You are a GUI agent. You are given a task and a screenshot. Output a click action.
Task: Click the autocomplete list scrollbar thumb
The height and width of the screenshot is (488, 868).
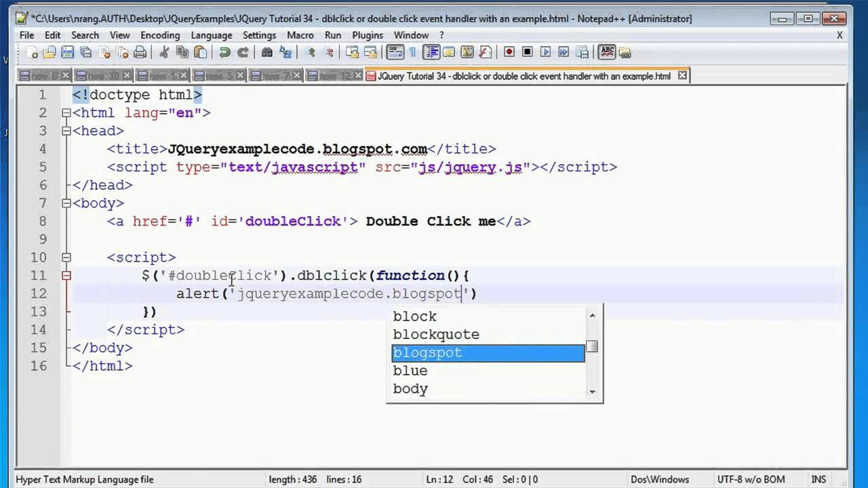pos(592,346)
